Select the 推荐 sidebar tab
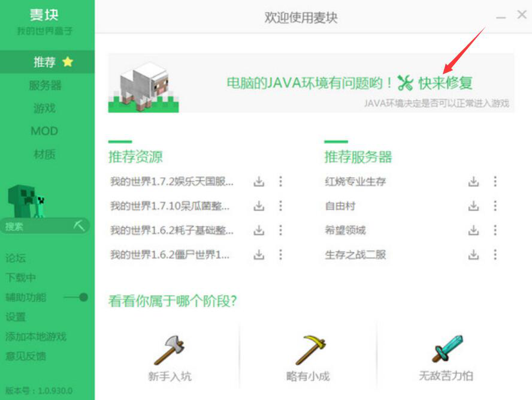532x400 pixels. coord(47,62)
